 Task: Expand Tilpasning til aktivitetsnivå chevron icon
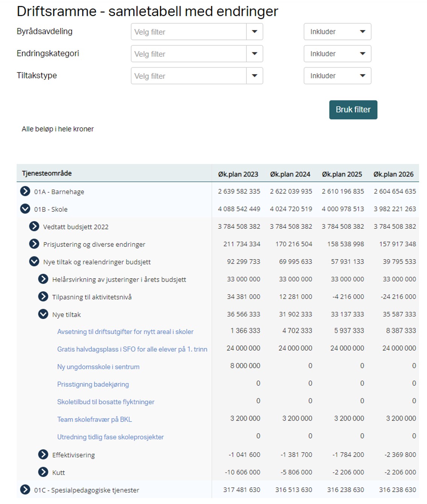point(43,297)
